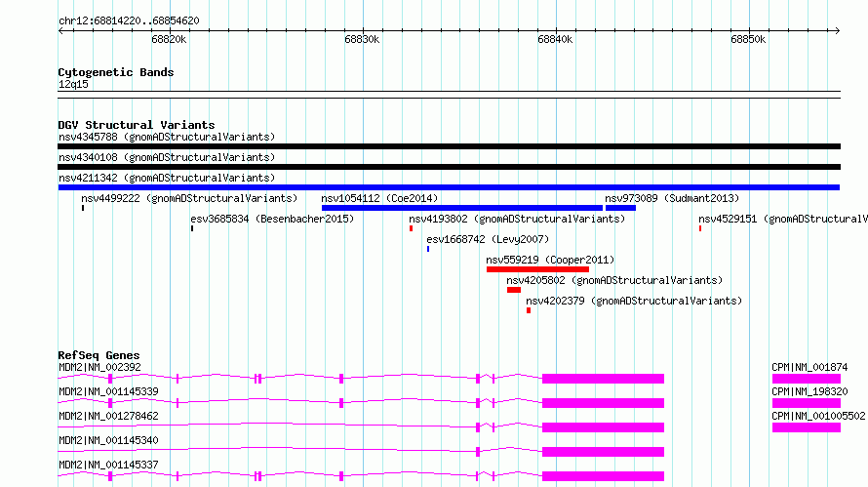Select the short blue bar of nsv973089
The image size is (868, 487).
click(x=620, y=208)
